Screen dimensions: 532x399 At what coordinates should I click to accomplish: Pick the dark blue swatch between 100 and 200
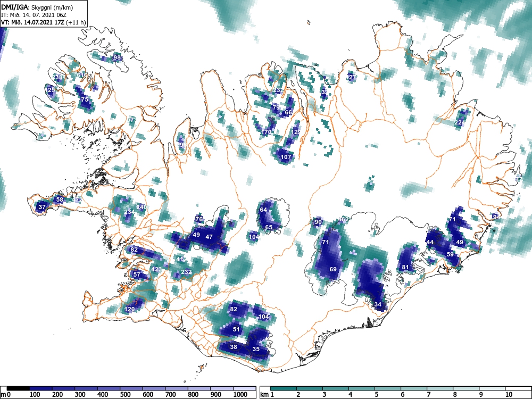(x=41, y=388)
